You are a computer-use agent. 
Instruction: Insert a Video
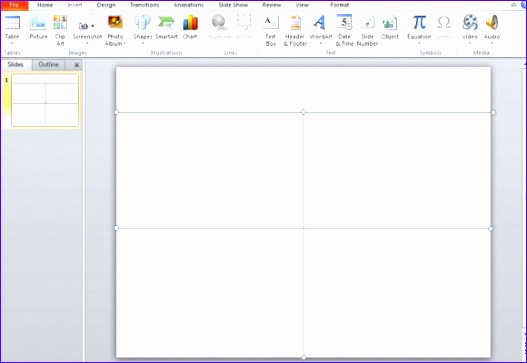[470, 30]
